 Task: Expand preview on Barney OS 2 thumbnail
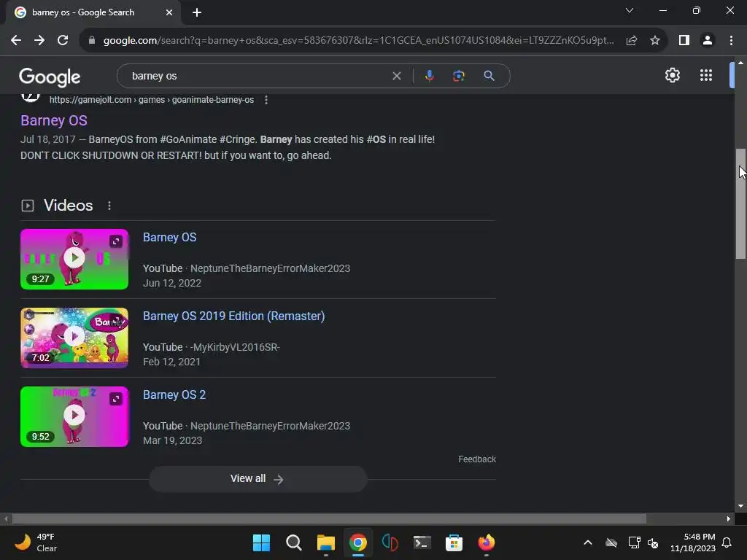pyautogui.click(x=116, y=399)
